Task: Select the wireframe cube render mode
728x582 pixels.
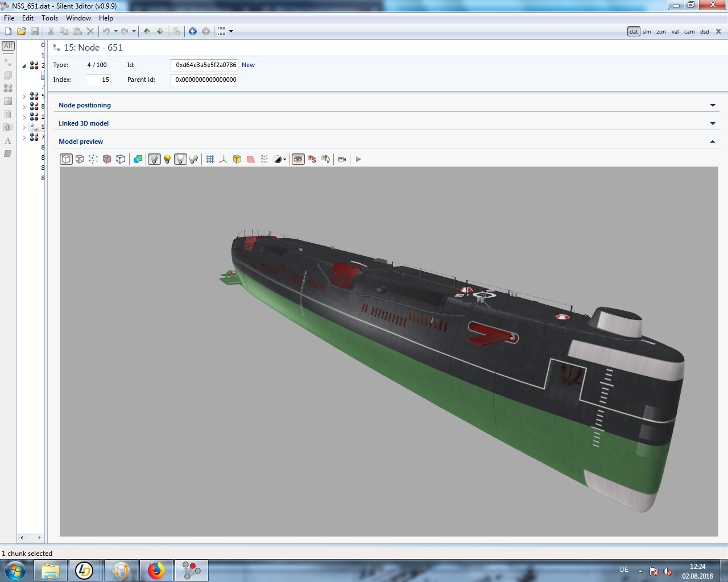Action: pos(80,159)
